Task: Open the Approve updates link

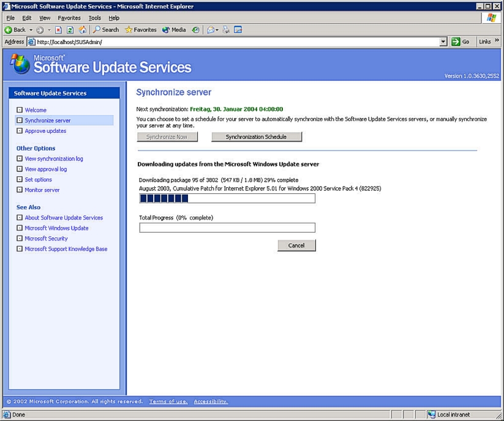Action: tap(46, 131)
